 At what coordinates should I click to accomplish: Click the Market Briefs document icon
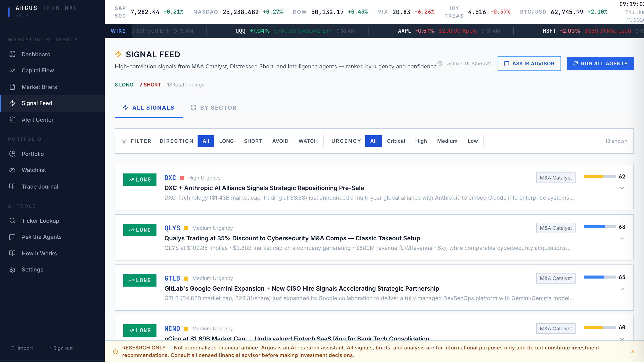coord(12,87)
